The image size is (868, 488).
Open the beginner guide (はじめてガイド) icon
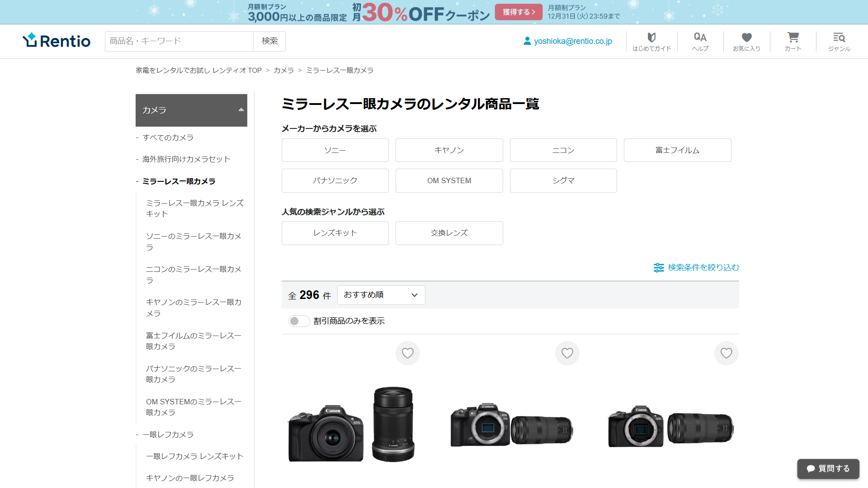[x=651, y=41]
